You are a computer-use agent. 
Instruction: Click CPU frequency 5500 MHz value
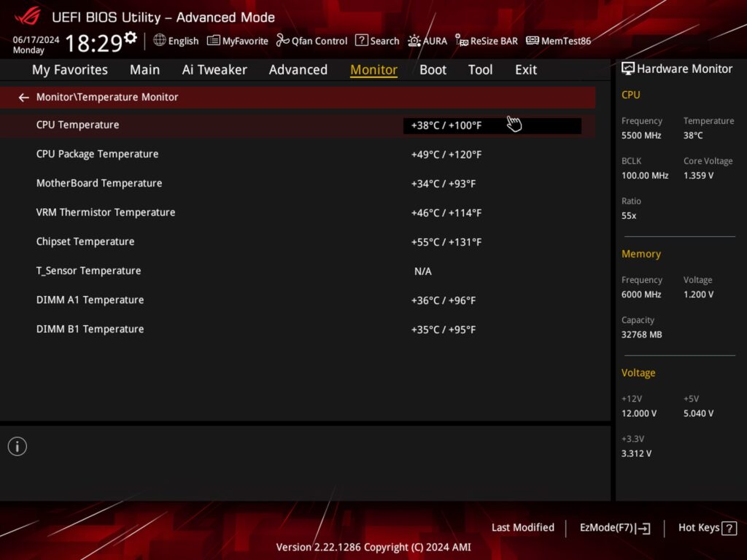pos(641,136)
